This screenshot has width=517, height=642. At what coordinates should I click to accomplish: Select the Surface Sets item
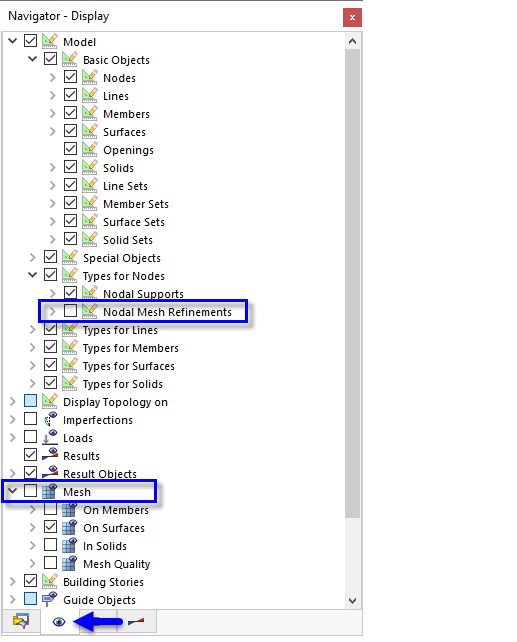coord(134,222)
